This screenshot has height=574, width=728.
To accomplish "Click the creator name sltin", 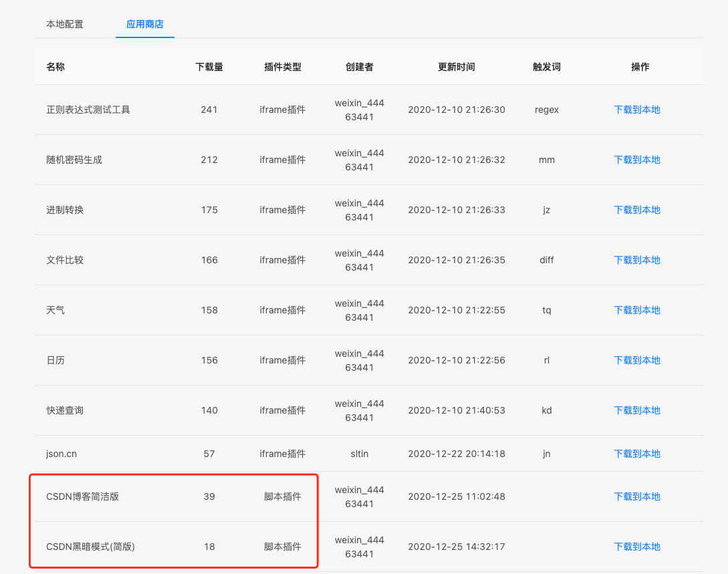I will click(360, 453).
